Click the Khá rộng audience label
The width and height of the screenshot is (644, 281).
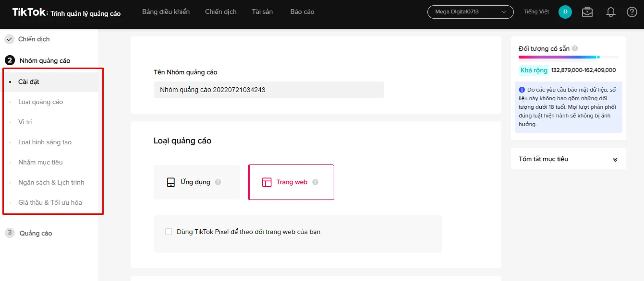pos(534,70)
